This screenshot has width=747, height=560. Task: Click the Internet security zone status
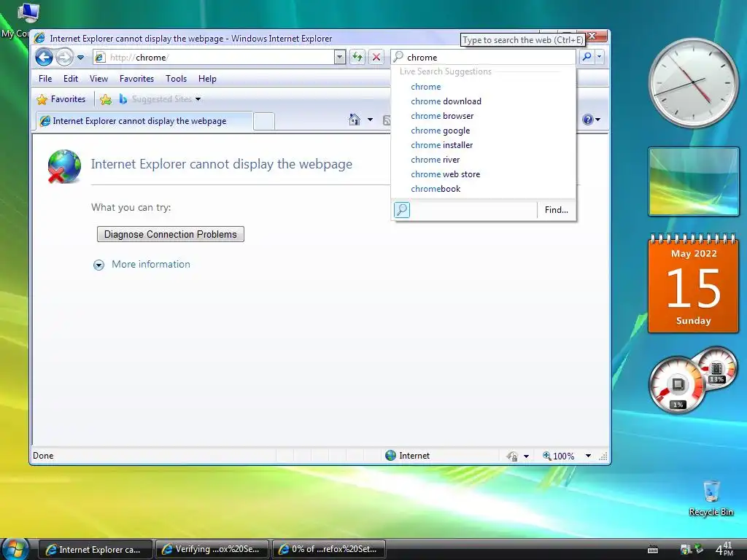pos(407,456)
